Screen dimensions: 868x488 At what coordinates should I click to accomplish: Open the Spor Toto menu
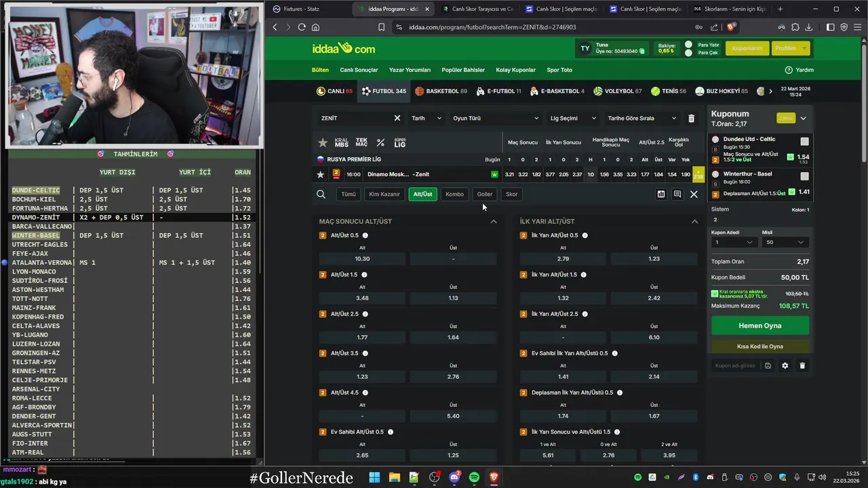(559, 70)
